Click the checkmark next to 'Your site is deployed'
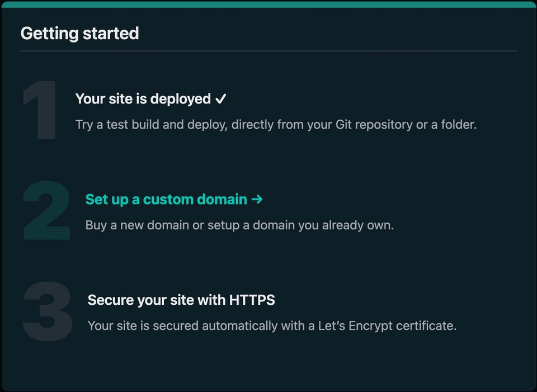Image resolution: width=537 pixels, height=392 pixels. point(222,98)
